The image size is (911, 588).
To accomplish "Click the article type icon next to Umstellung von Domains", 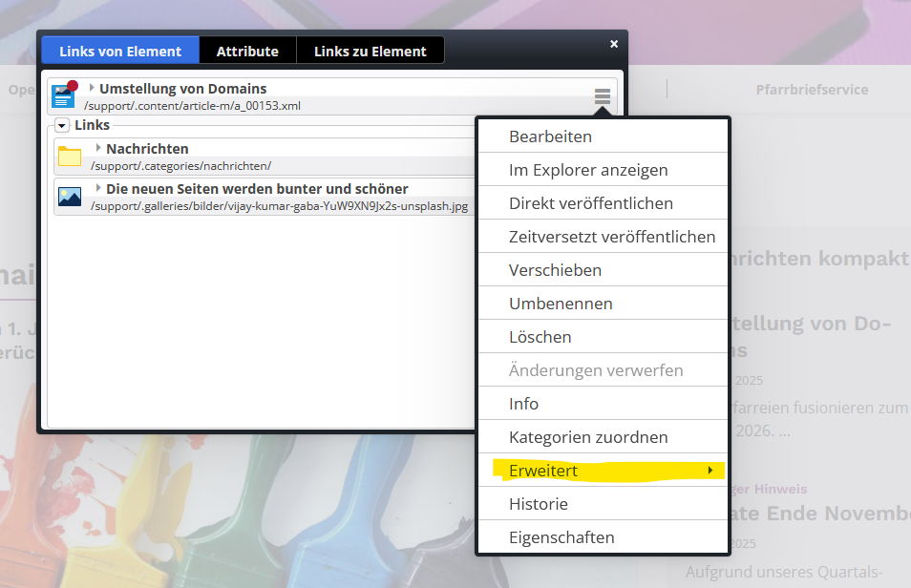I will coord(63,95).
